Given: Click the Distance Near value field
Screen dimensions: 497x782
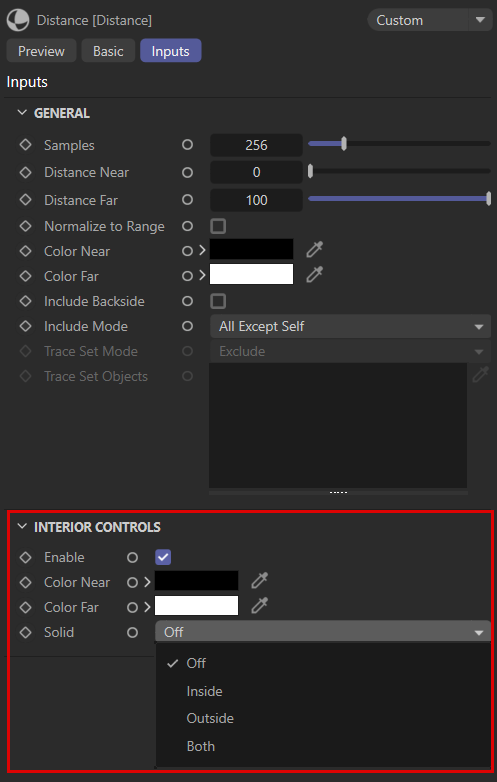Looking at the screenshot, I should click(x=256, y=173).
